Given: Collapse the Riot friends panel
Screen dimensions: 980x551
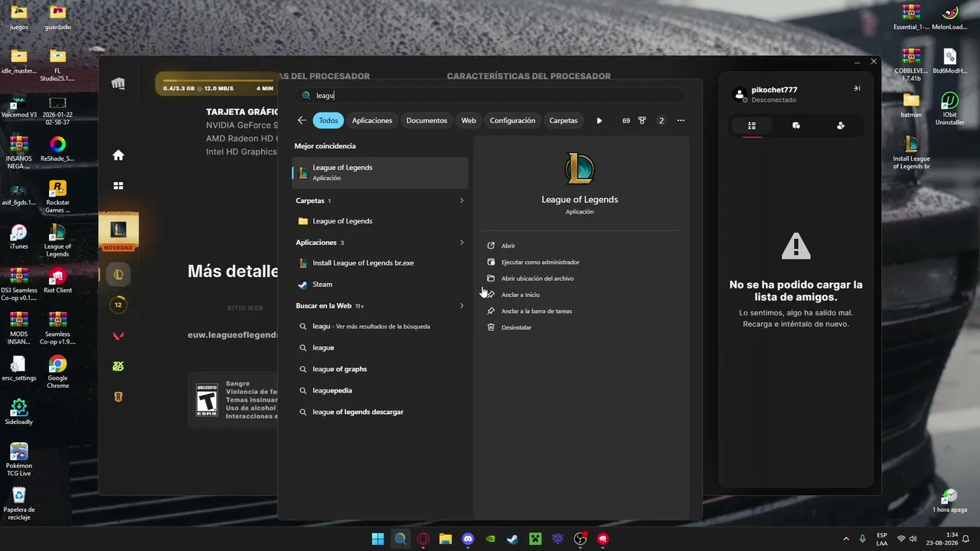Looking at the screenshot, I should point(857,89).
